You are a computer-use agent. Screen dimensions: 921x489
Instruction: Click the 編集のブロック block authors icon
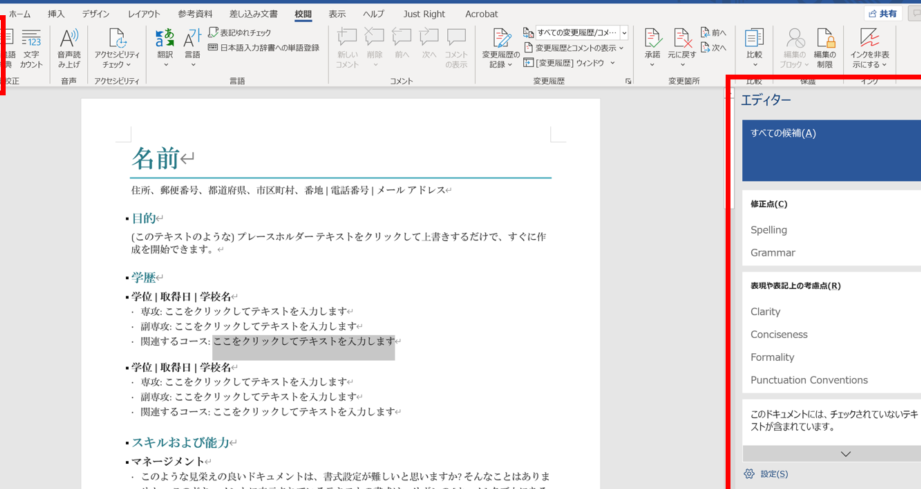pyautogui.click(x=795, y=39)
